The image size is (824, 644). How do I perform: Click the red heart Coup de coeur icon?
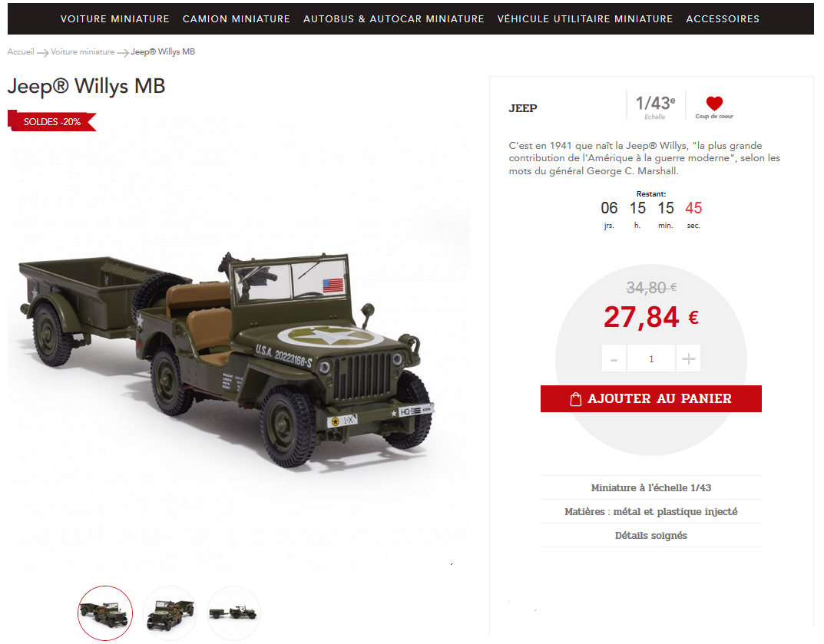tap(714, 103)
